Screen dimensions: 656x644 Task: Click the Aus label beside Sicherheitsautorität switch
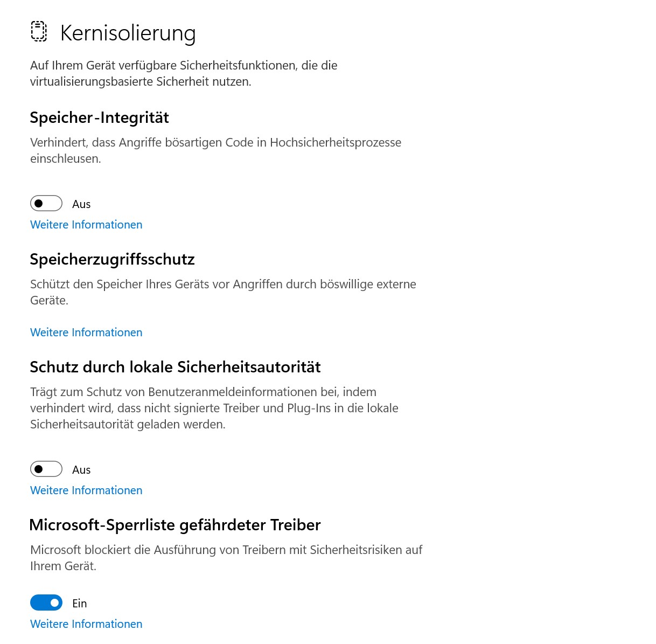(81, 470)
